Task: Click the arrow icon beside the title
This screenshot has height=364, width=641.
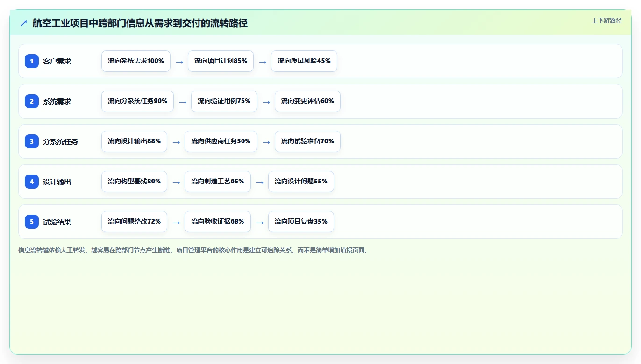Action: click(24, 23)
